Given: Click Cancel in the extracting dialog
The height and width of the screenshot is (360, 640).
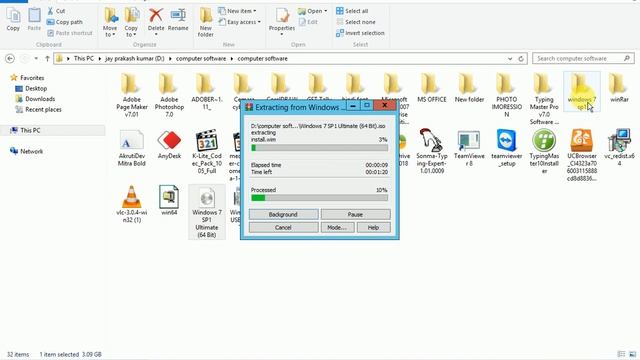Looking at the screenshot, I should click(284, 227).
